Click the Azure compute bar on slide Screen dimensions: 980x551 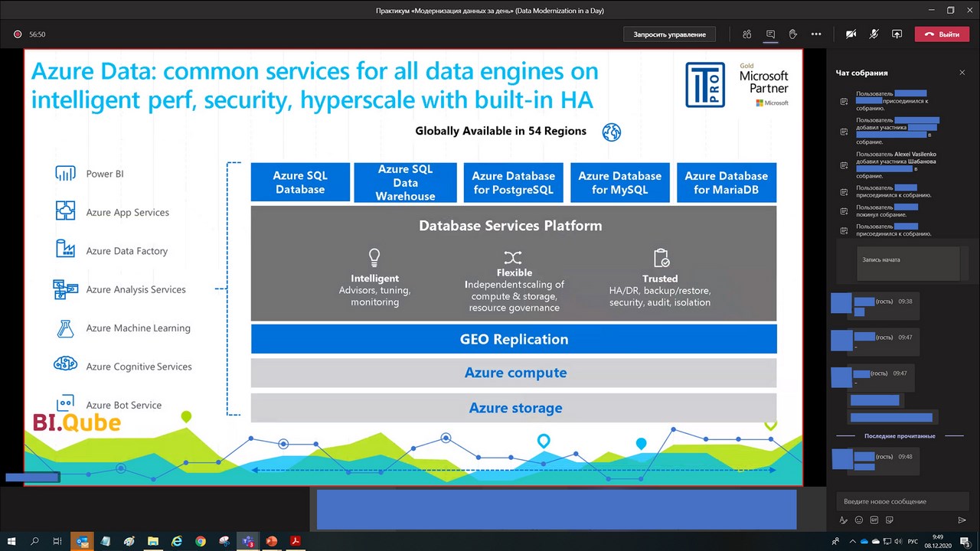tap(514, 373)
